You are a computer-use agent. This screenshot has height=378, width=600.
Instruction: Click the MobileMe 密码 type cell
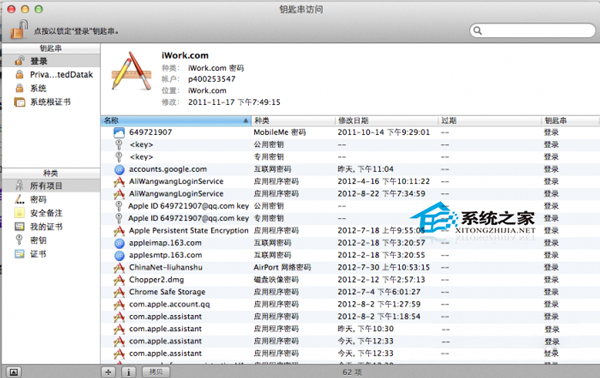click(280, 132)
